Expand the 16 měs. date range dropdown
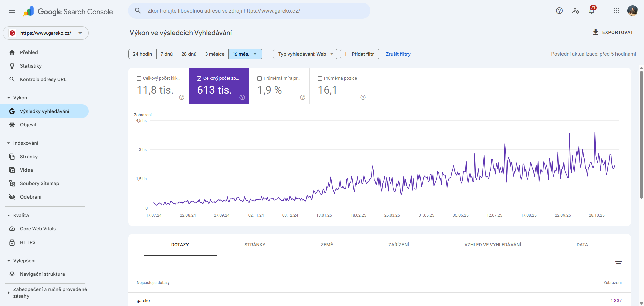 (245, 54)
